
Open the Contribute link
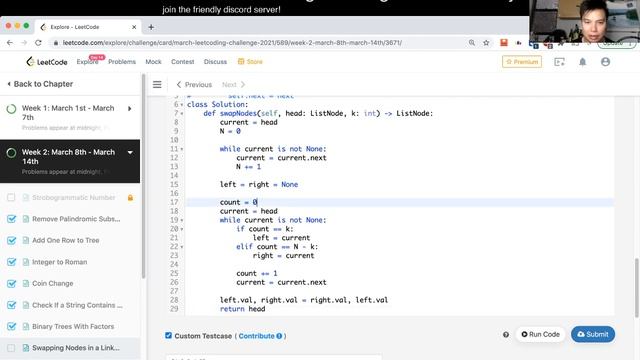tap(256, 336)
